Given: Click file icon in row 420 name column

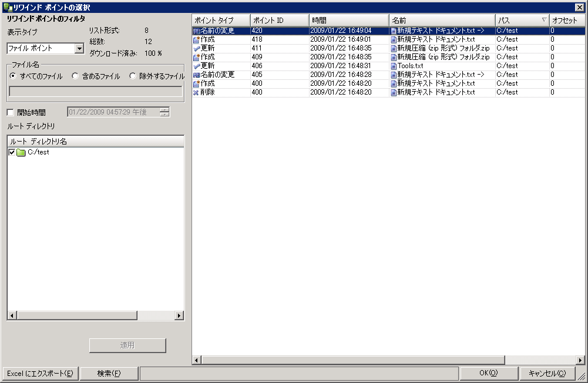Looking at the screenshot, I should (x=394, y=31).
